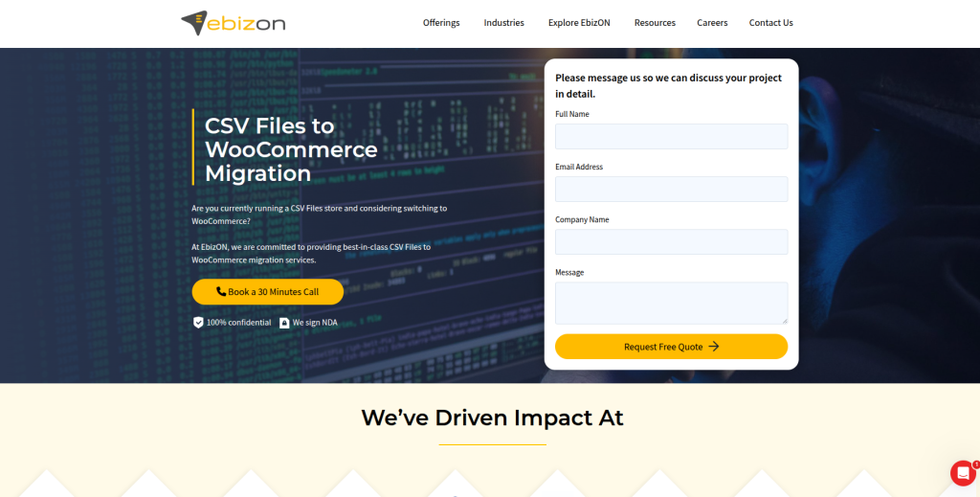The image size is (980, 497).
Task: Click the EbizON logo
Action: tap(234, 23)
